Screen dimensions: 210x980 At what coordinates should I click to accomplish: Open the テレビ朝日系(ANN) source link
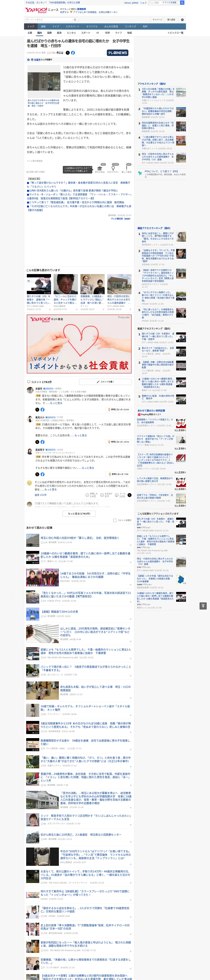(x=121, y=219)
